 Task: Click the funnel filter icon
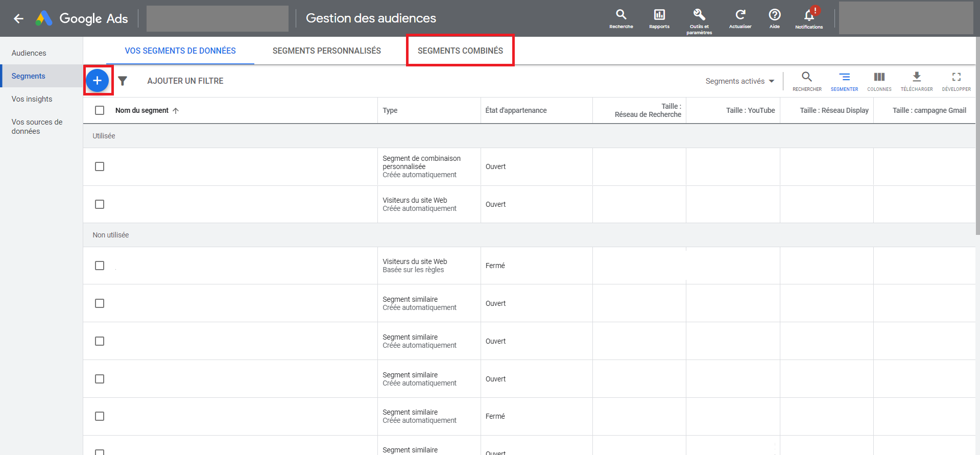point(123,81)
